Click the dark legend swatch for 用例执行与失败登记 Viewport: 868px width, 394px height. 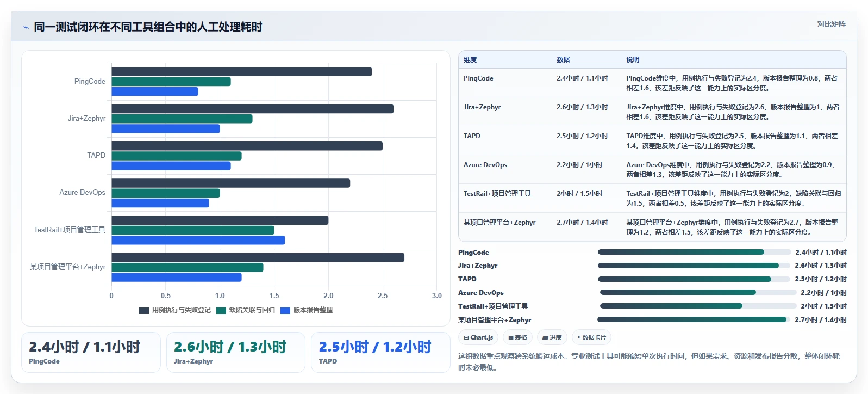click(x=144, y=311)
